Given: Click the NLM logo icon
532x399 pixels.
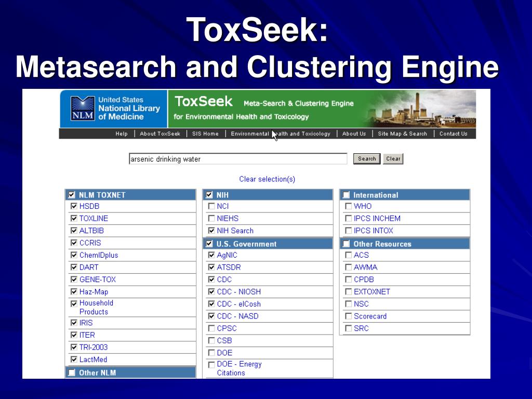Looking at the screenshot, I should tap(83, 108).
